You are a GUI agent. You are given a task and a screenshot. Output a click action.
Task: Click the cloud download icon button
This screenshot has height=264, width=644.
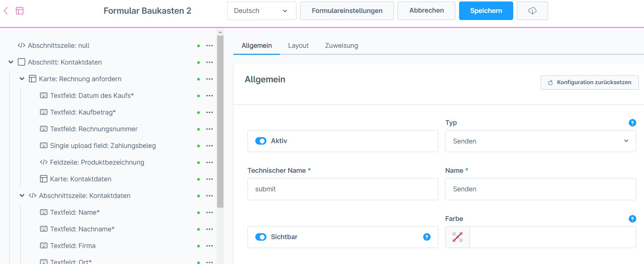[x=532, y=11]
